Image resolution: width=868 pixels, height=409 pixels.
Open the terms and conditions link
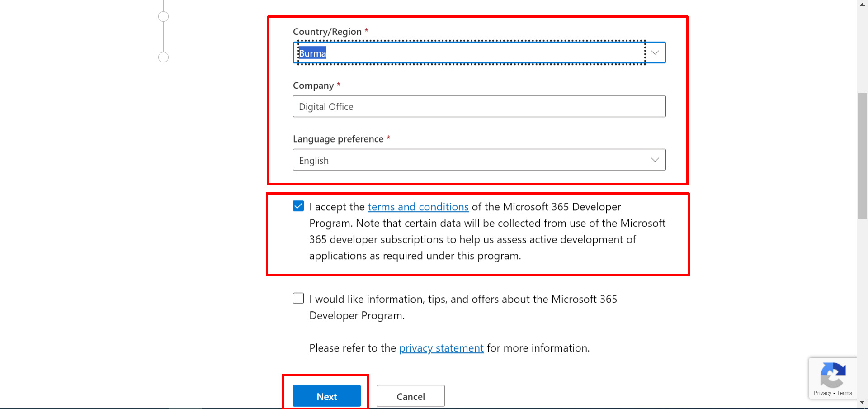coord(418,207)
